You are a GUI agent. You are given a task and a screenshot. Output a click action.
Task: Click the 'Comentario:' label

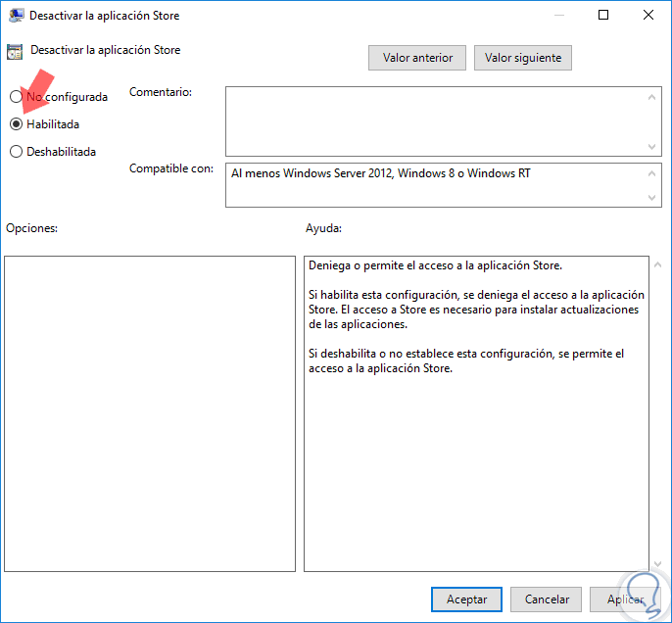pos(161,92)
